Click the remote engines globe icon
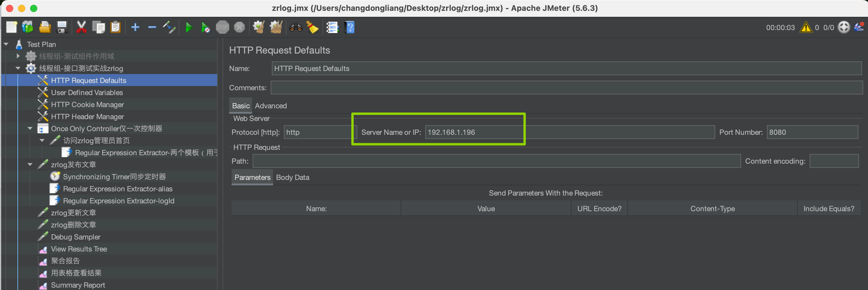 (844, 27)
